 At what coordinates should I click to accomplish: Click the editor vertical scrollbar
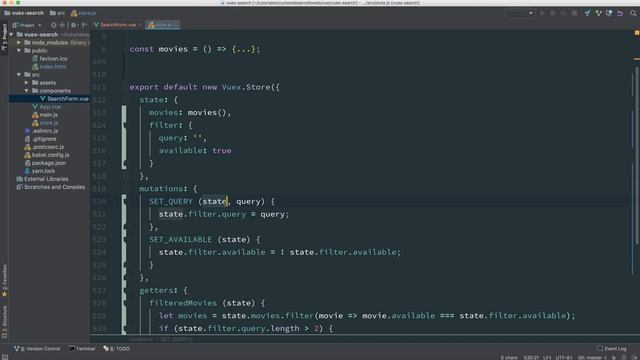tap(636, 155)
